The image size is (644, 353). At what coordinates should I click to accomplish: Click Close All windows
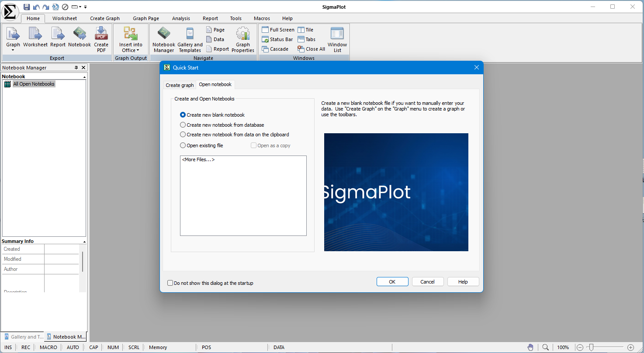coord(311,49)
